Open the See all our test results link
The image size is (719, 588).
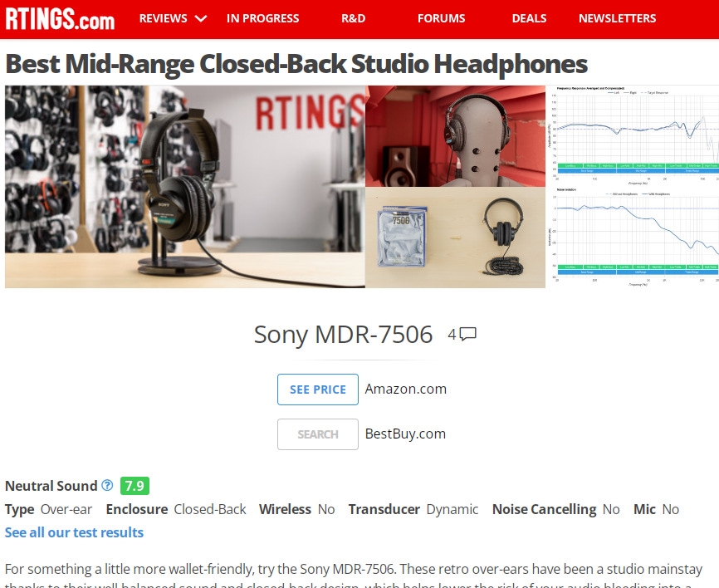point(74,532)
